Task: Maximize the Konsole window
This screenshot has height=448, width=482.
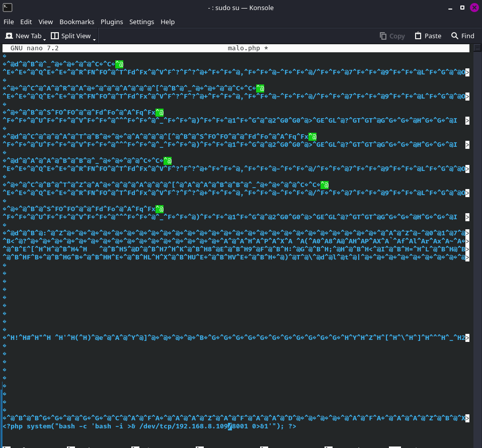Action: point(462,8)
